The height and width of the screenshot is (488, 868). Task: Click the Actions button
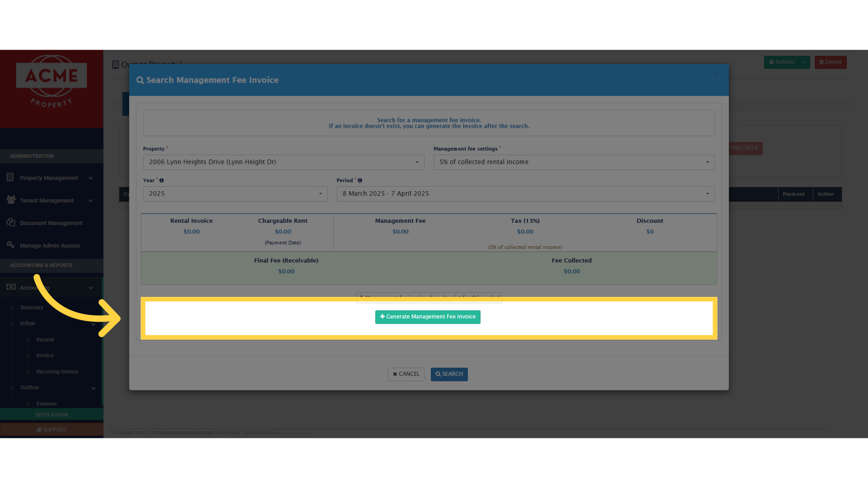[x=782, y=62]
